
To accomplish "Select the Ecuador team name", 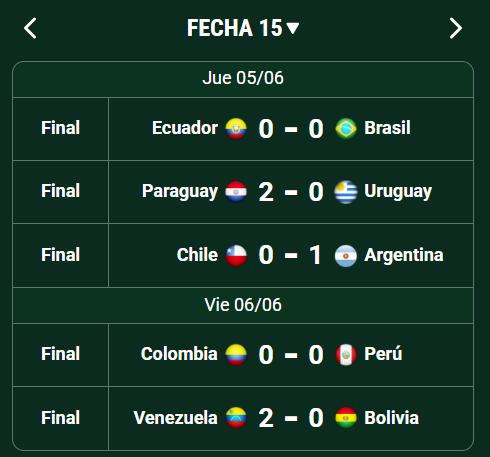I will pos(185,128).
